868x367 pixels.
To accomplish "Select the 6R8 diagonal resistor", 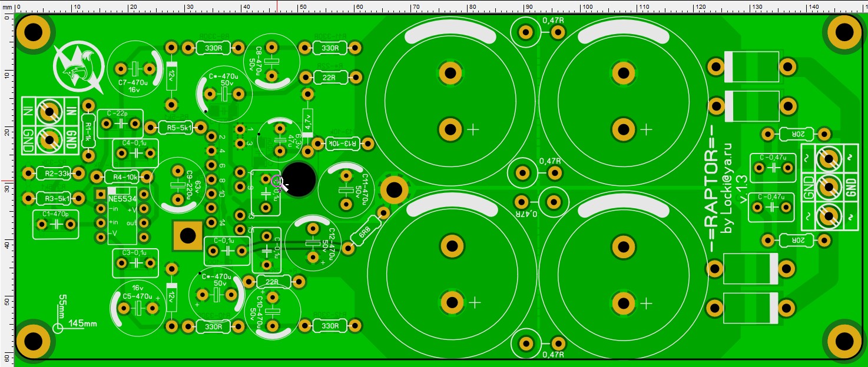I will [x=366, y=231].
